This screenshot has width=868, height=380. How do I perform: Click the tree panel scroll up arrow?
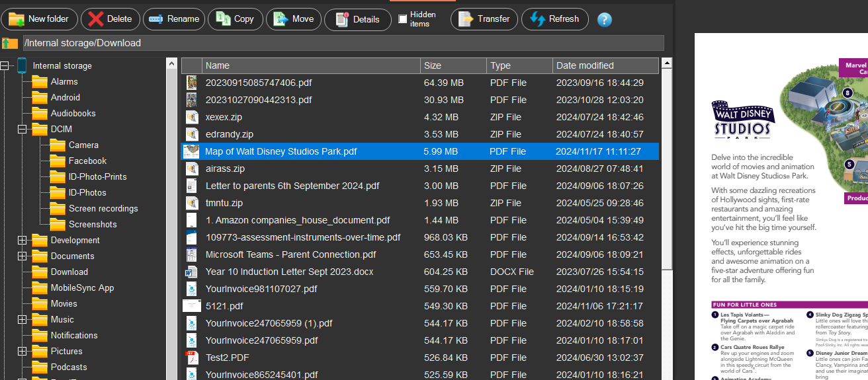pos(171,63)
